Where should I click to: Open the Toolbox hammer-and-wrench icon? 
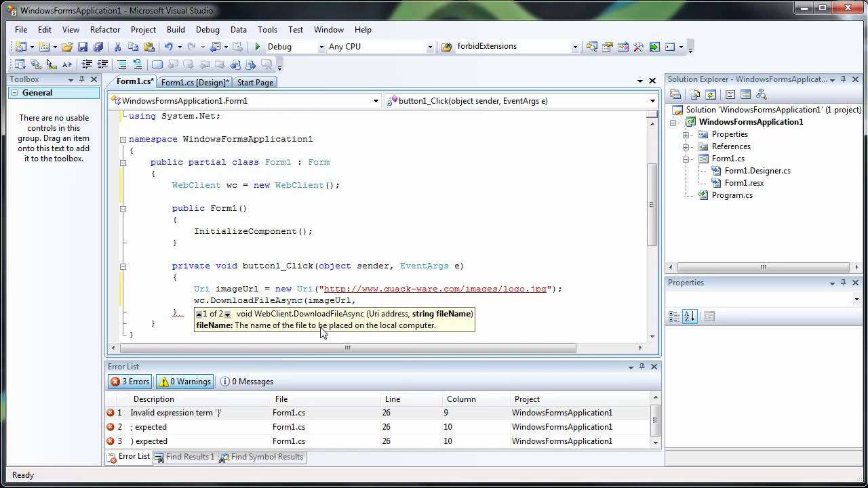pyautogui.click(x=638, y=47)
